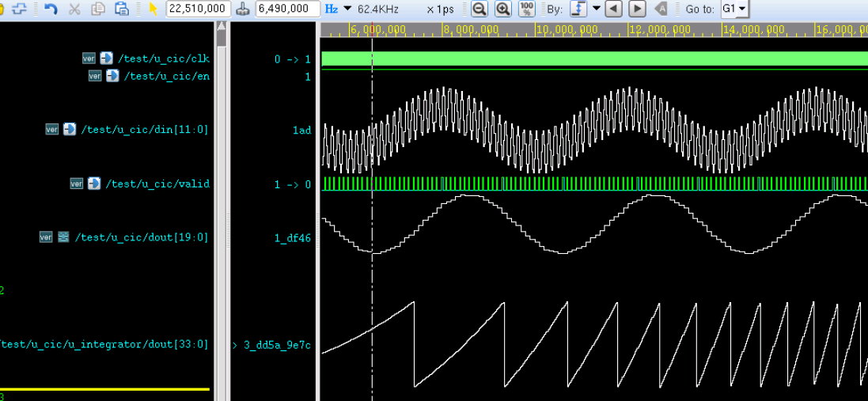Click the Zoom Out magnifier icon
Image resolution: width=868 pixels, height=401 pixels.
point(479,9)
